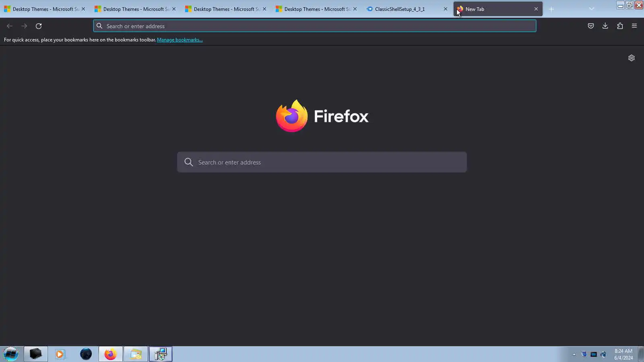Open the black box taskbar icon
This screenshot has height=362, width=644.
point(36,354)
